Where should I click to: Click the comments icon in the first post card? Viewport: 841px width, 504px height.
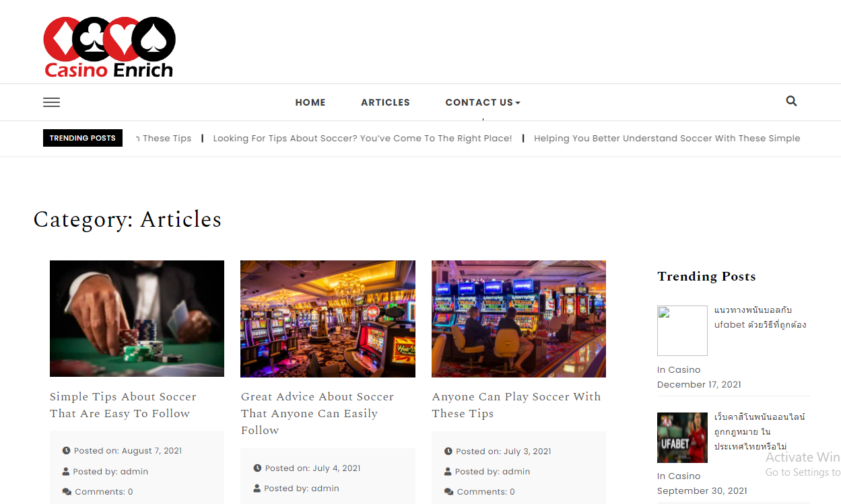[67, 492]
